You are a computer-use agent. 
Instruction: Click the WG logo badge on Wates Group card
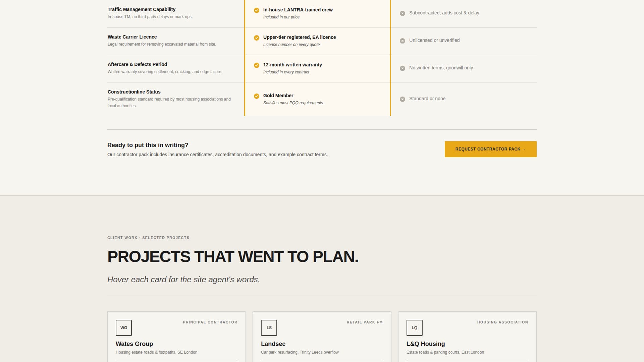coord(124,328)
